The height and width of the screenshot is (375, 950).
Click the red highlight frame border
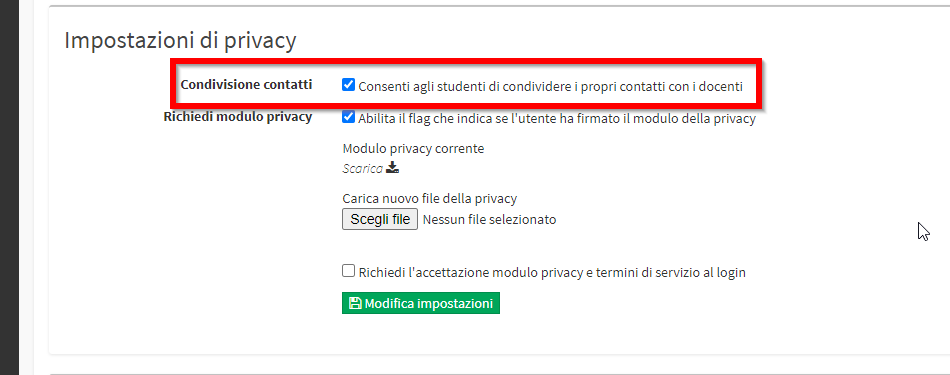pyautogui.click(x=465, y=61)
